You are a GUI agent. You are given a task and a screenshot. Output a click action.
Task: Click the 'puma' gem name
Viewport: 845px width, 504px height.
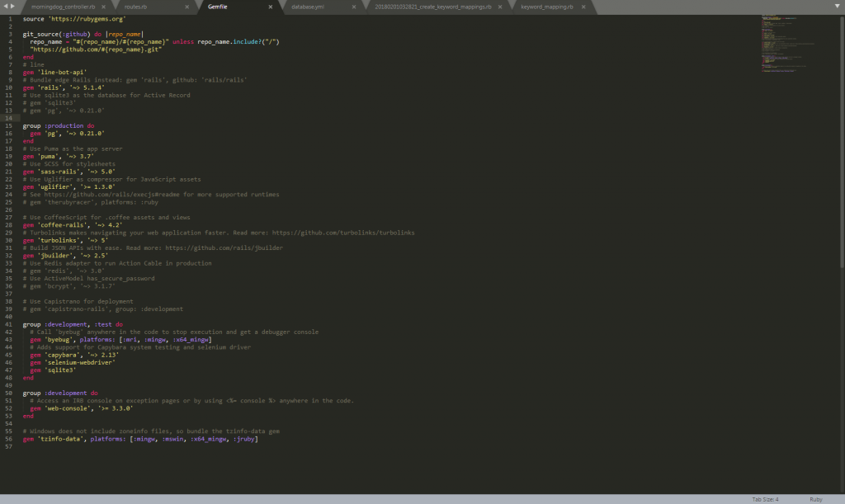point(48,156)
